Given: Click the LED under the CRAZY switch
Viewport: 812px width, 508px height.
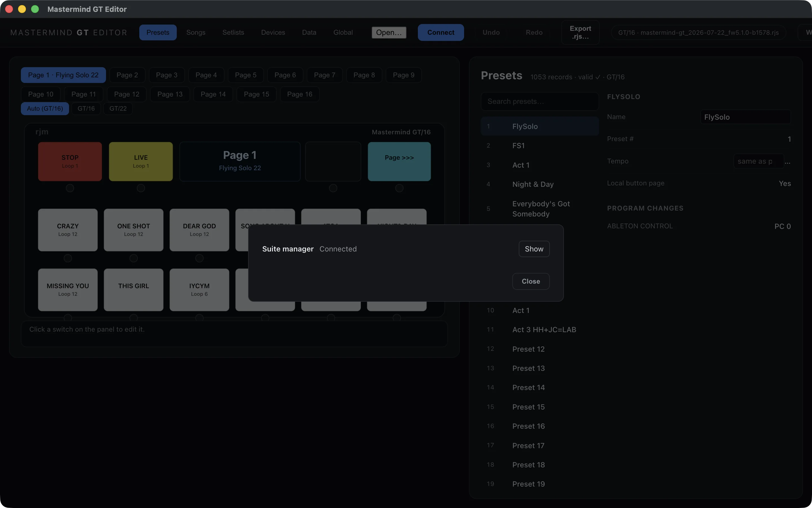Looking at the screenshot, I should 68,258.
